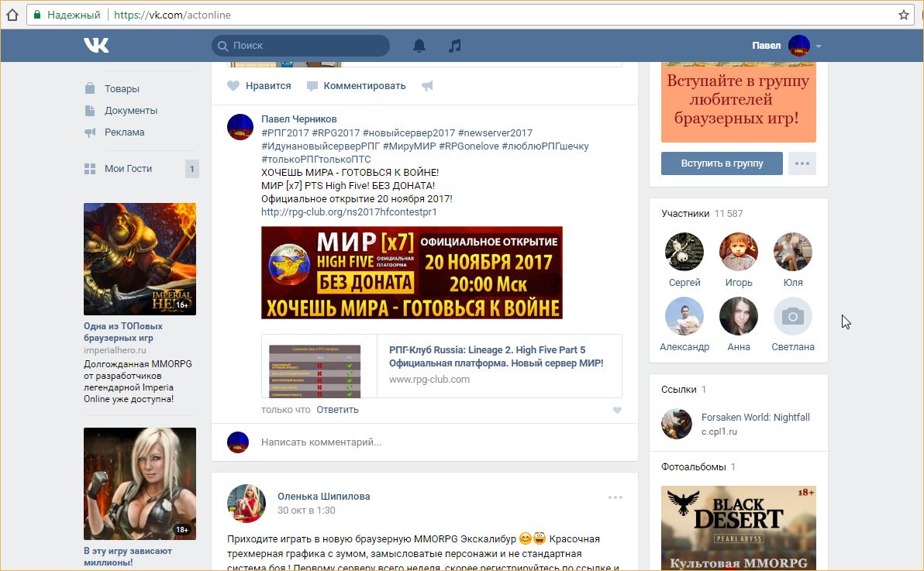Open Товары in left sidebar

[122, 88]
